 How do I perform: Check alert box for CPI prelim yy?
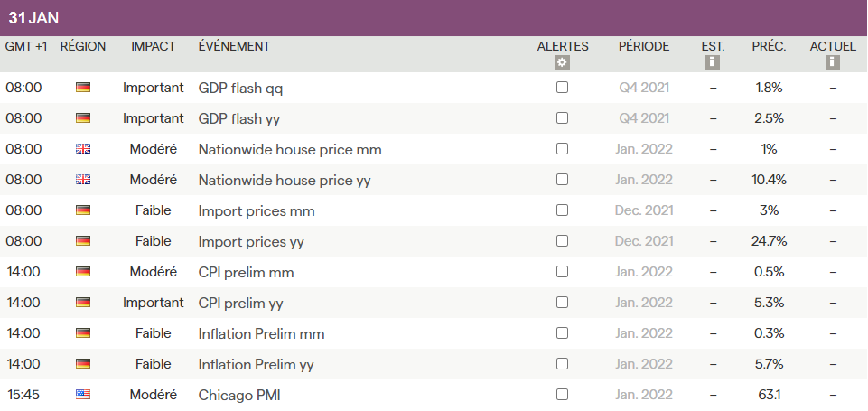562,303
